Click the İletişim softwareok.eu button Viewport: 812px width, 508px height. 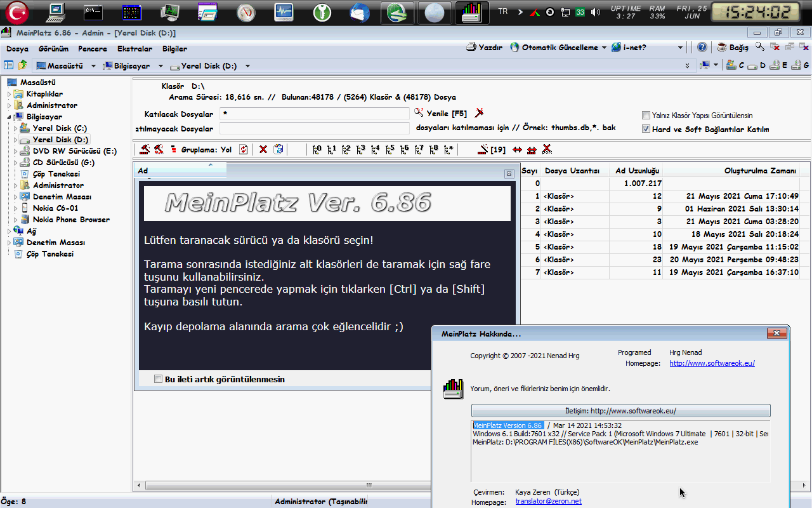tap(620, 411)
